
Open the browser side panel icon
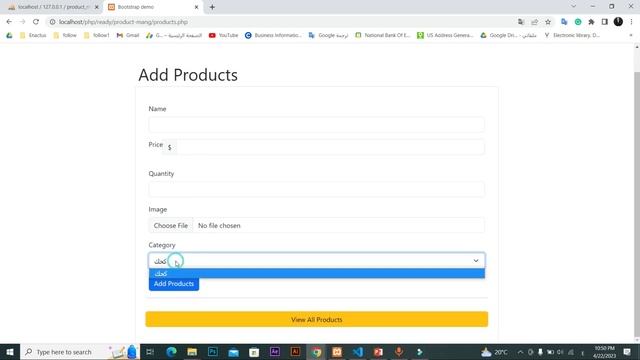(604, 22)
